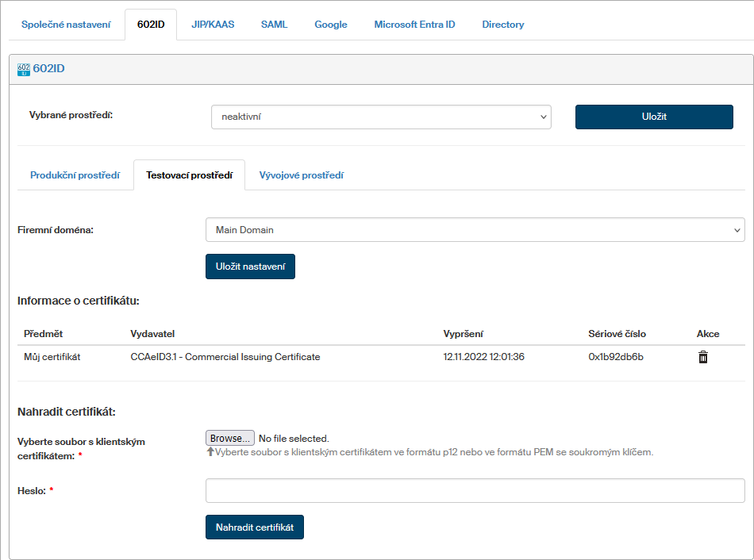The image size is (754, 560).
Task: Click Browse to choose certificate file
Action: click(x=230, y=438)
